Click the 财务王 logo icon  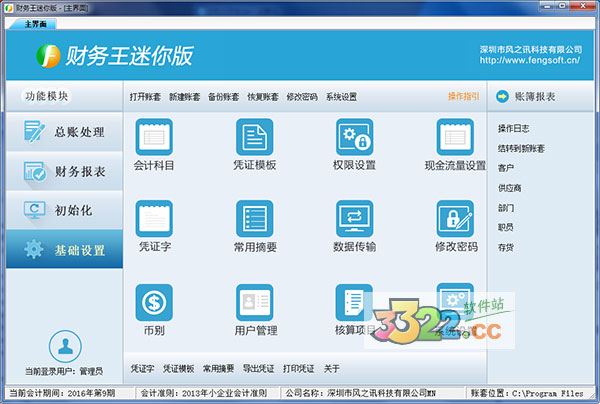coord(49,56)
